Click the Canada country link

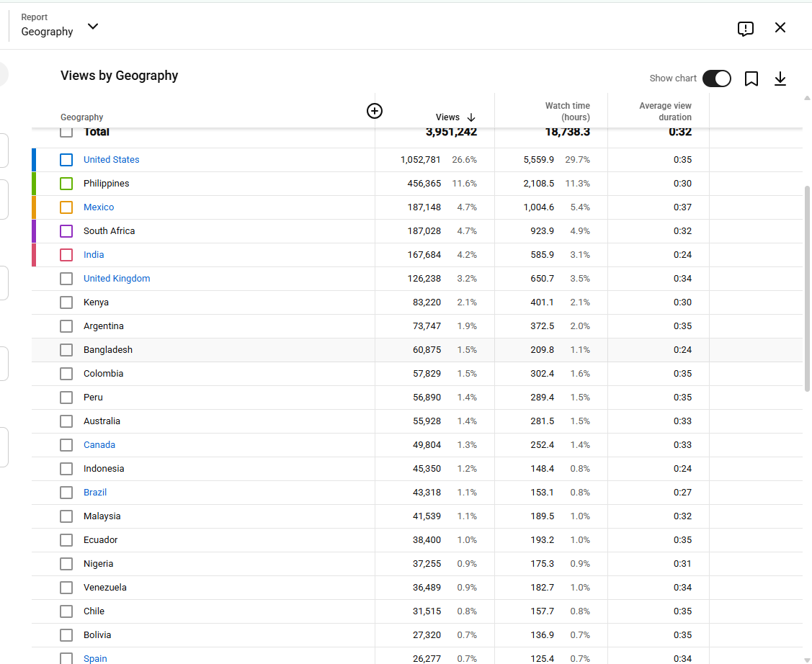coord(99,444)
